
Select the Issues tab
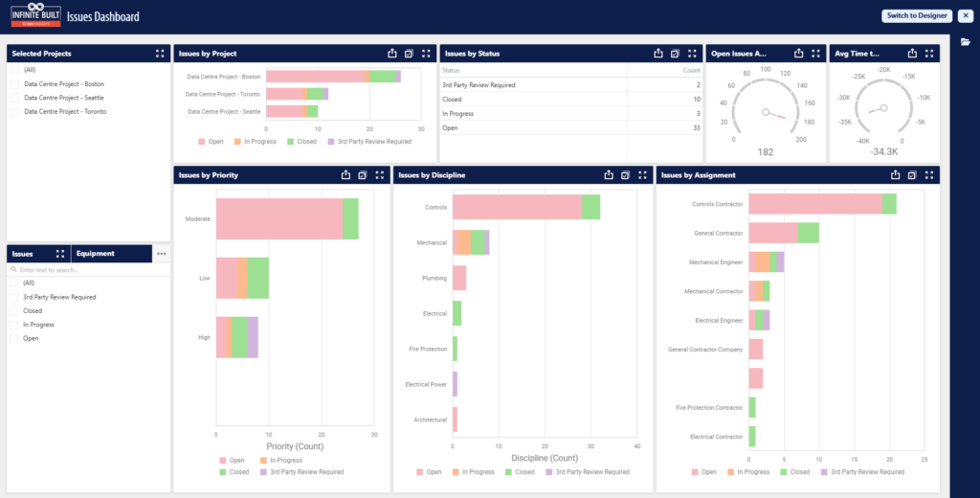pos(23,254)
